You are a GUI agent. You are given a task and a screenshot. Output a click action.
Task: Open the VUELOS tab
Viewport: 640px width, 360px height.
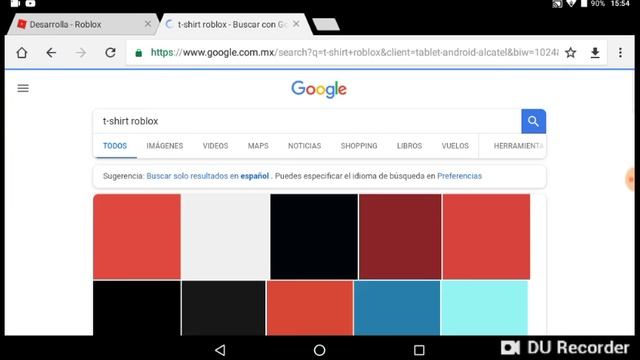pyautogui.click(x=455, y=146)
